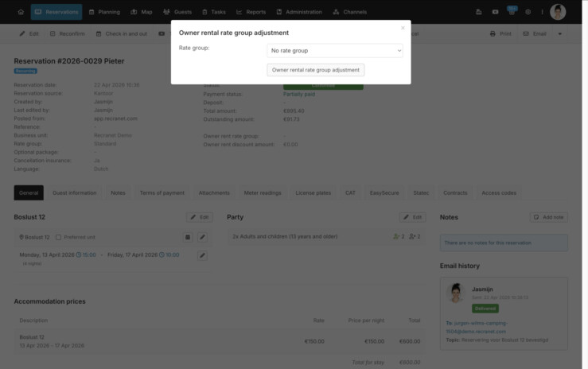
Task: Open the jurgen-wilms-camping email address link
Action: pos(477,327)
